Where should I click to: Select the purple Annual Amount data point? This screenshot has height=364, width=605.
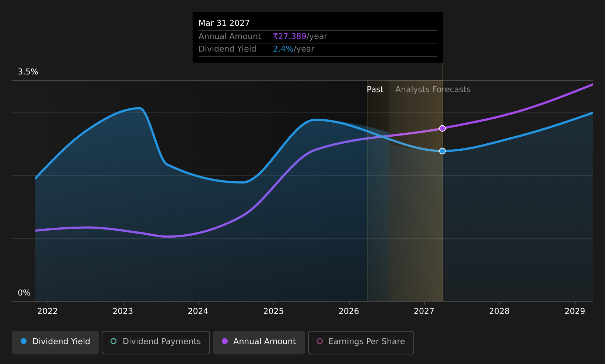tap(442, 128)
